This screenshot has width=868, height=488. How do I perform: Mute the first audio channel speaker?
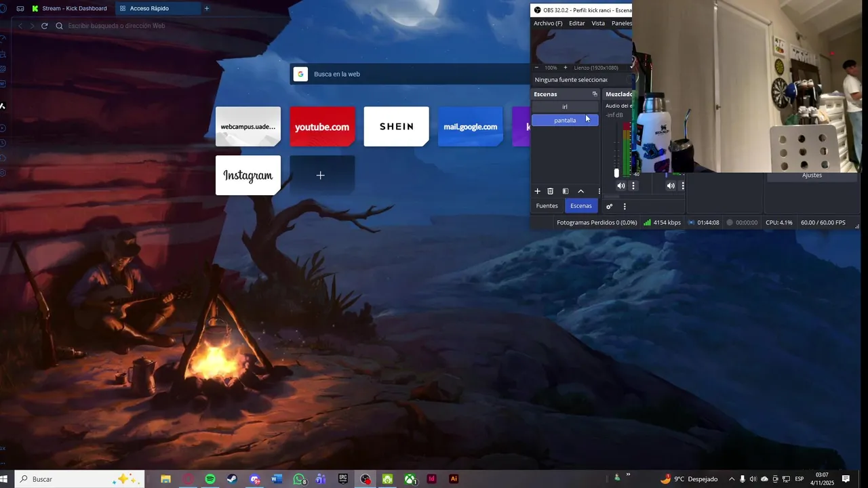pos(620,186)
